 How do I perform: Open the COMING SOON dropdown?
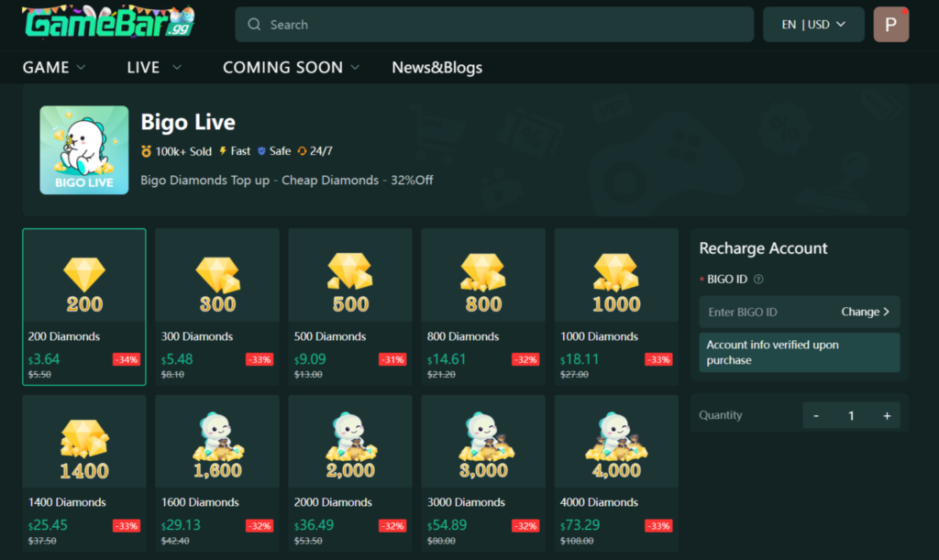click(291, 68)
